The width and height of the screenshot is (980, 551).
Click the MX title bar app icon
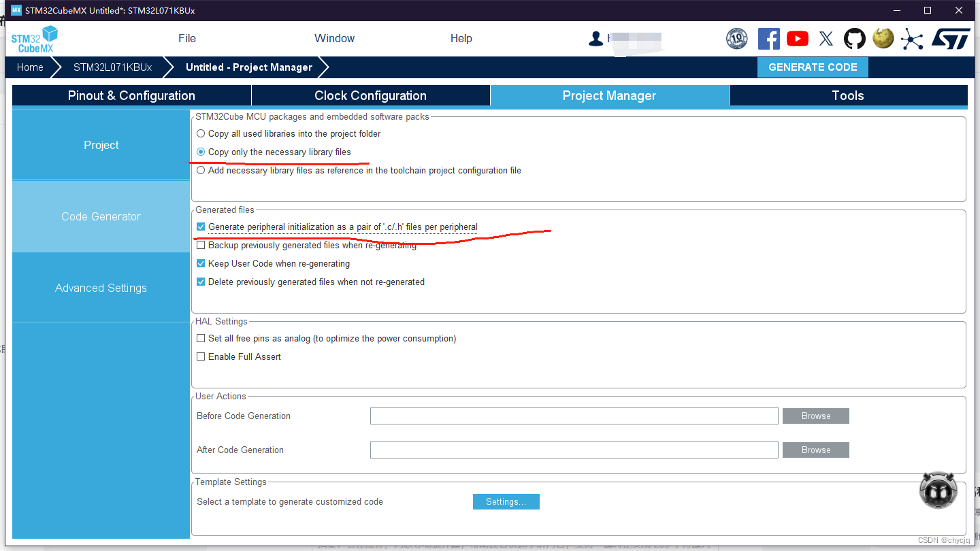click(x=16, y=10)
